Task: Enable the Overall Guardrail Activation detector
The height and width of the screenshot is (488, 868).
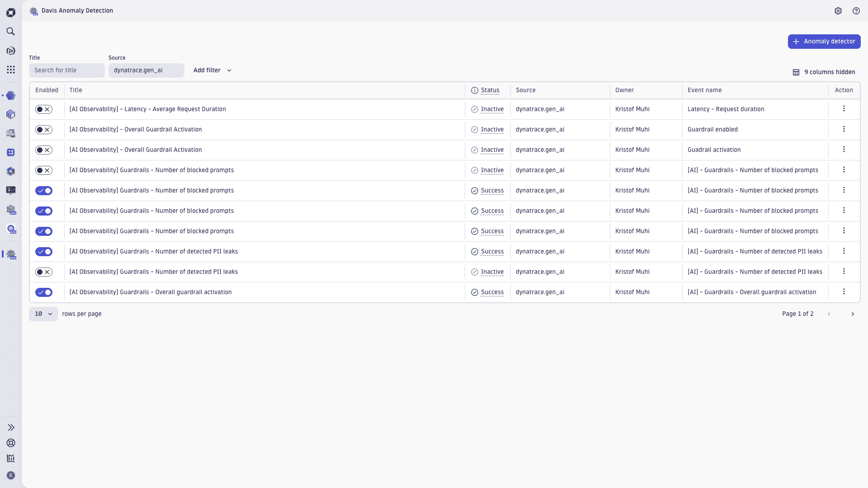Action: point(44,130)
